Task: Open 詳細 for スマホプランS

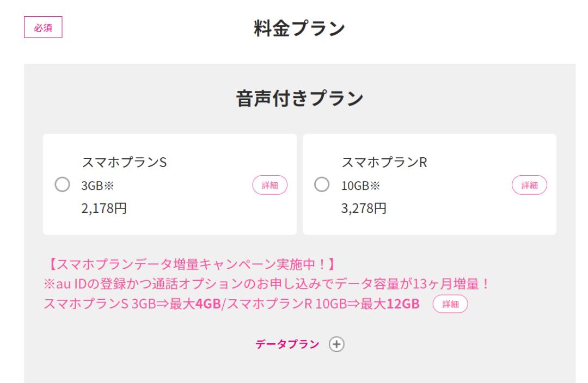Action: (x=269, y=185)
